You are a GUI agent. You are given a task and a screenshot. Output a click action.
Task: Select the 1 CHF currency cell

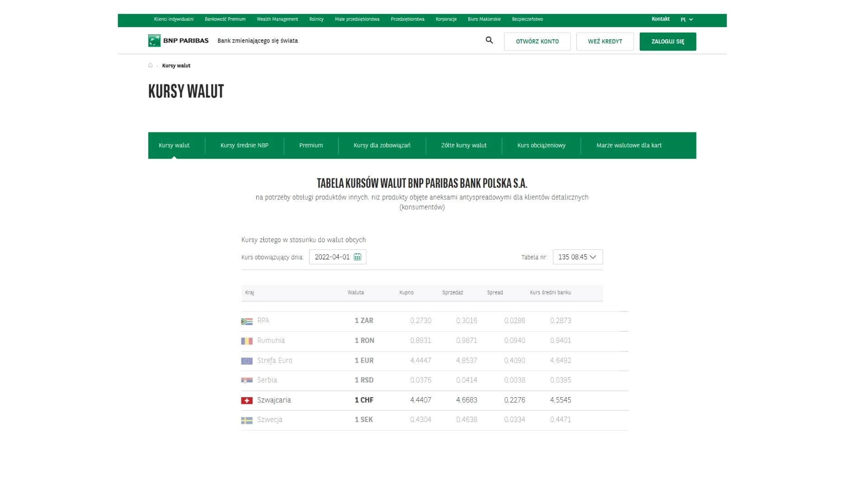364,400
